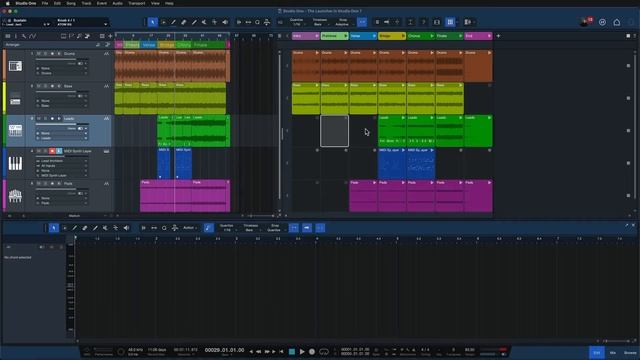Viewport: 640px width, 360px height.
Task: Click the Record button in transport
Action: coord(312,351)
